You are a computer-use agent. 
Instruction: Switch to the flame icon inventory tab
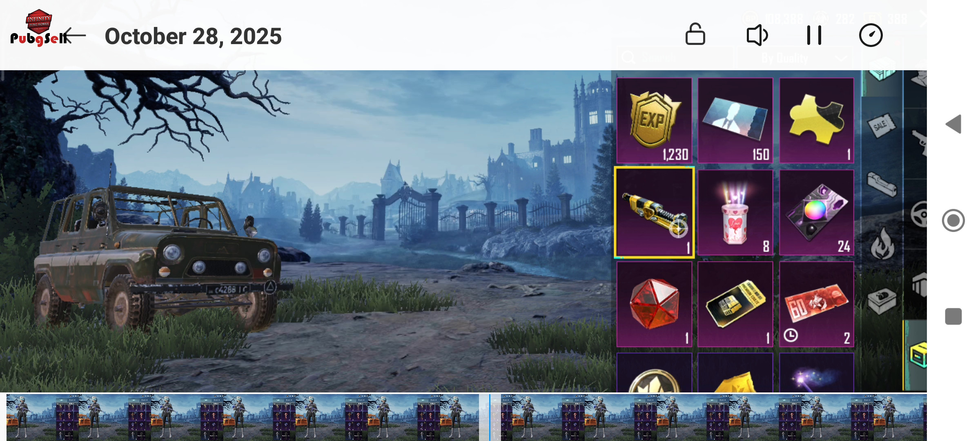pos(882,244)
